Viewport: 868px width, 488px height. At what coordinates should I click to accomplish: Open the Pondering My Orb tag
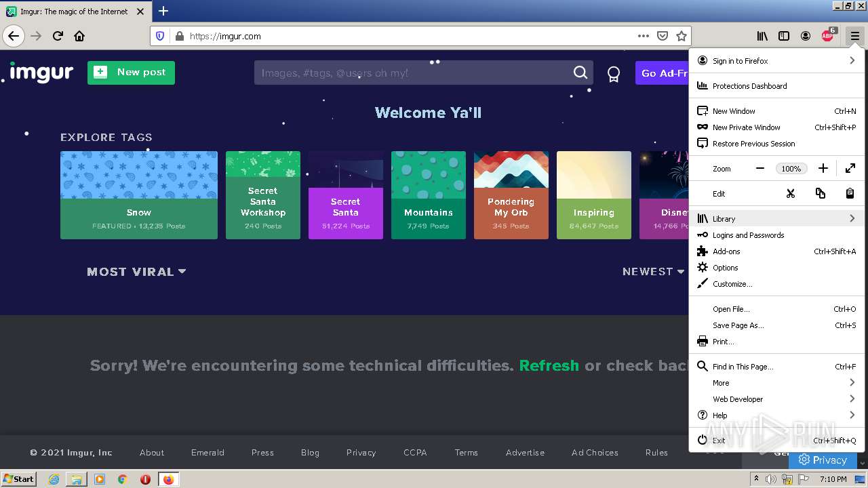tap(511, 195)
